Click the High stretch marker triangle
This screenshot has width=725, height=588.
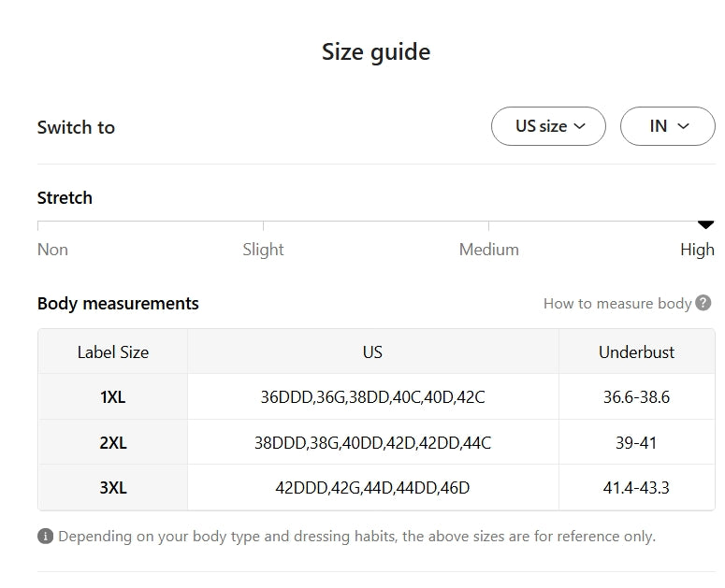click(705, 225)
